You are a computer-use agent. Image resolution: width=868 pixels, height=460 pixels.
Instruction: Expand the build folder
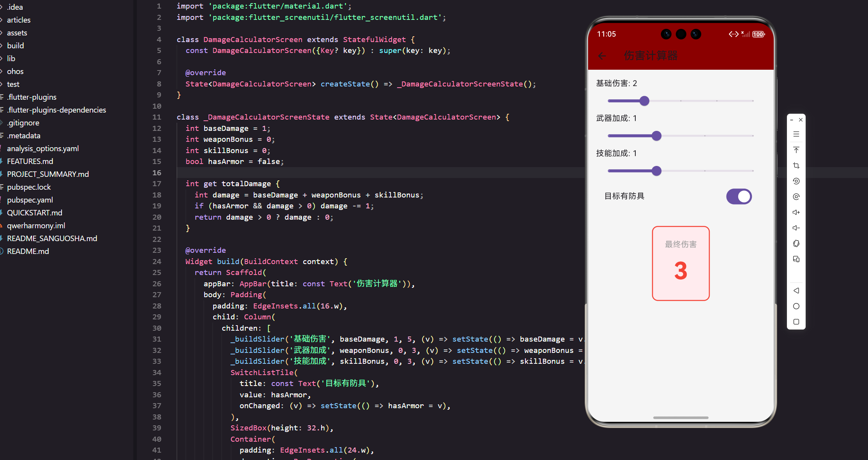(x=15, y=46)
